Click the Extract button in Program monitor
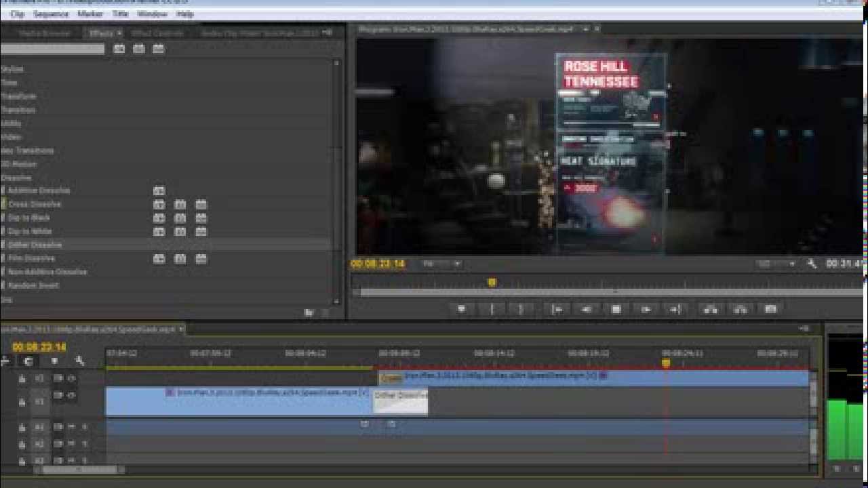Viewport: 868px width, 488px height. 741,309
